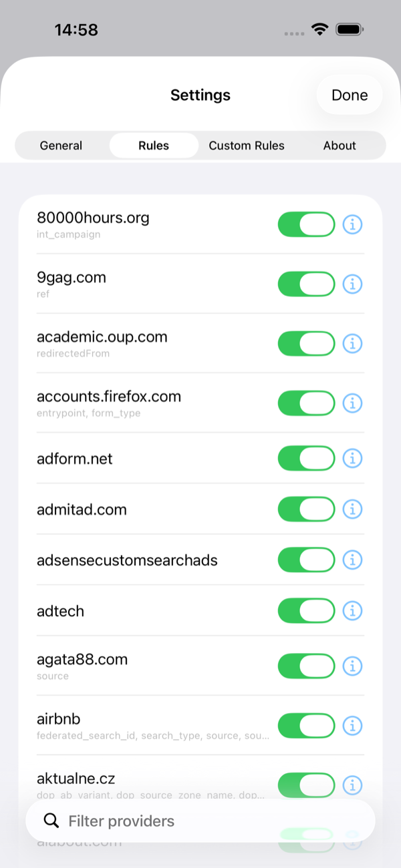The height and width of the screenshot is (868, 401).
Task: Disable the 80000hours.org rule toggle
Action: tap(306, 224)
